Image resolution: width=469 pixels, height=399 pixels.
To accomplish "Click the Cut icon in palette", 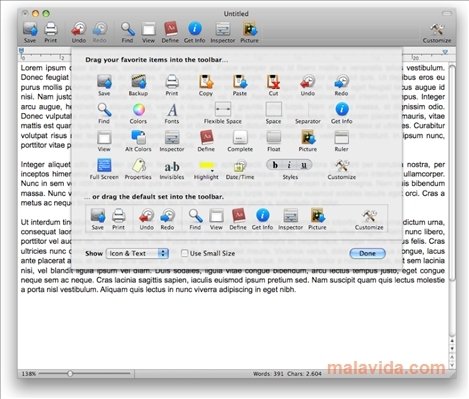I will (x=273, y=82).
